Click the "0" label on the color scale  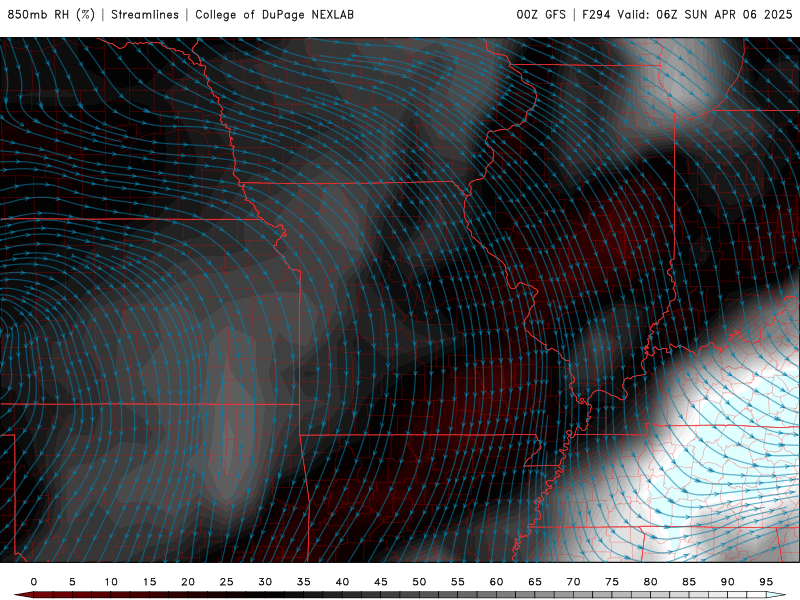pos(34,582)
